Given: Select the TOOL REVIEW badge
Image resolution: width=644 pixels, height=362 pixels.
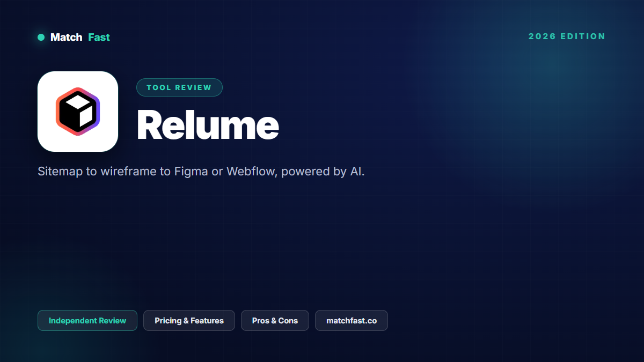Looking at the screenshot, I should coord(179,87).
